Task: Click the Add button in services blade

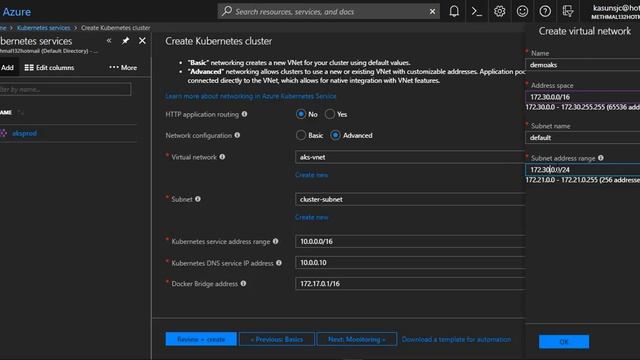Action: pos(7,68)
